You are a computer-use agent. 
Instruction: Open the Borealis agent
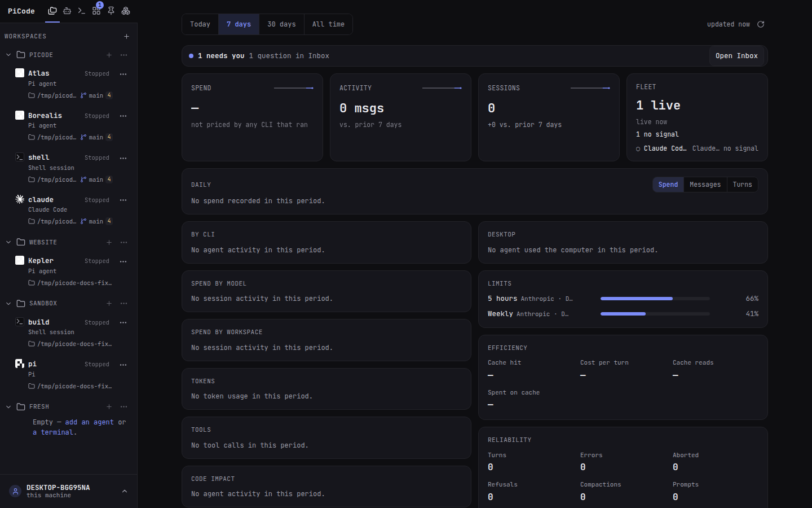[x=69, y=126]
